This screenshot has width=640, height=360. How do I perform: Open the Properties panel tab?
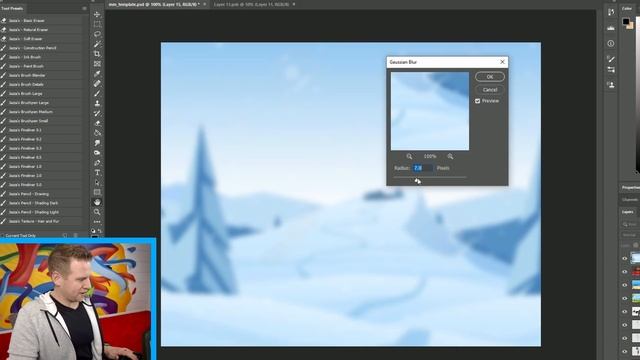pyautogui.click(x=630, y=187)
